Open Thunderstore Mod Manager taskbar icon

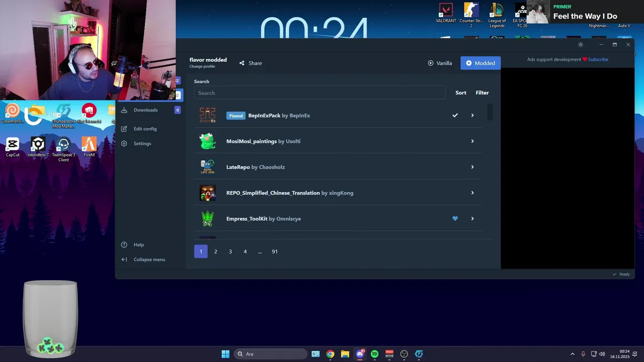click(419, 354)
